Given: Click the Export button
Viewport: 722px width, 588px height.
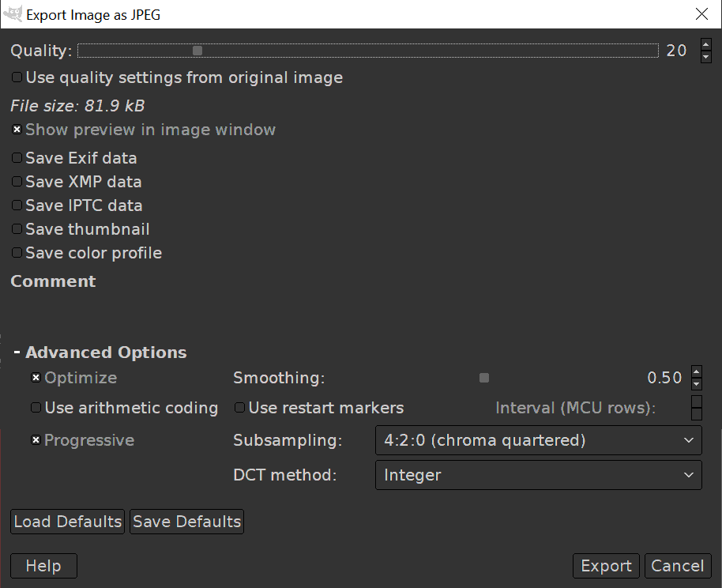Looking at the screenshot, I should click(606, 566).
